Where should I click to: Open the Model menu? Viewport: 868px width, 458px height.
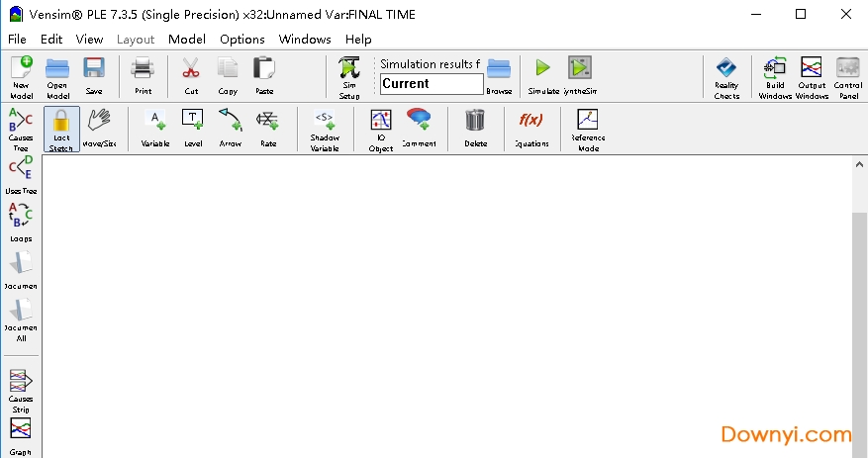(186, 39)
